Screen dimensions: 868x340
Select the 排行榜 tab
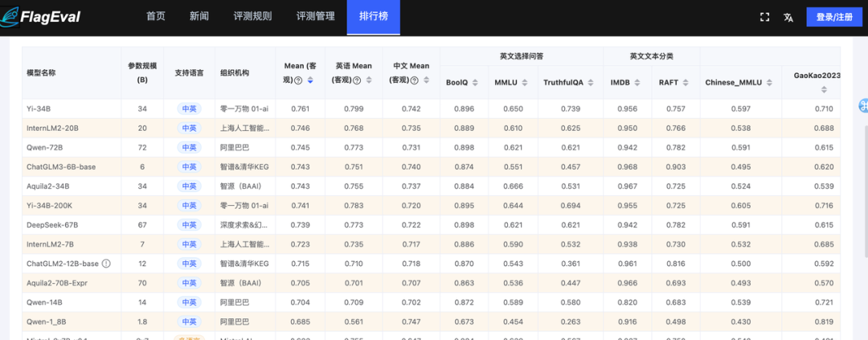[373, 17]
